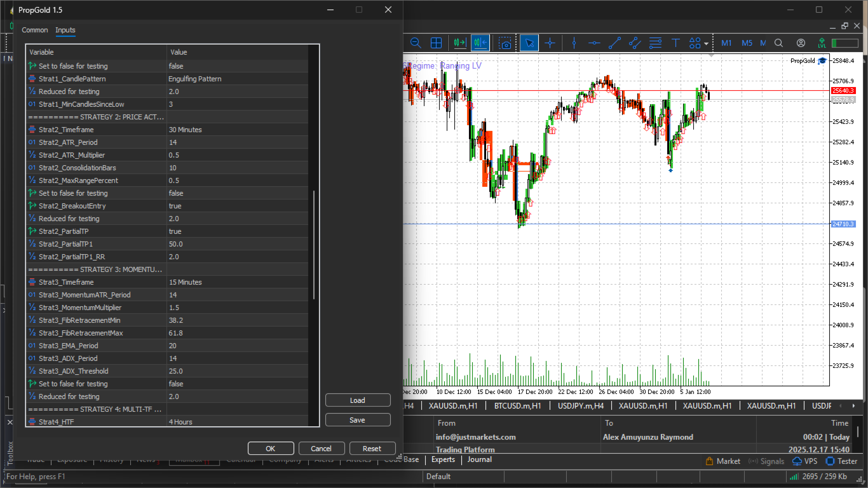The image size is (868, 488).
Task: Click the Cancel button
Action: pos(322,449)
